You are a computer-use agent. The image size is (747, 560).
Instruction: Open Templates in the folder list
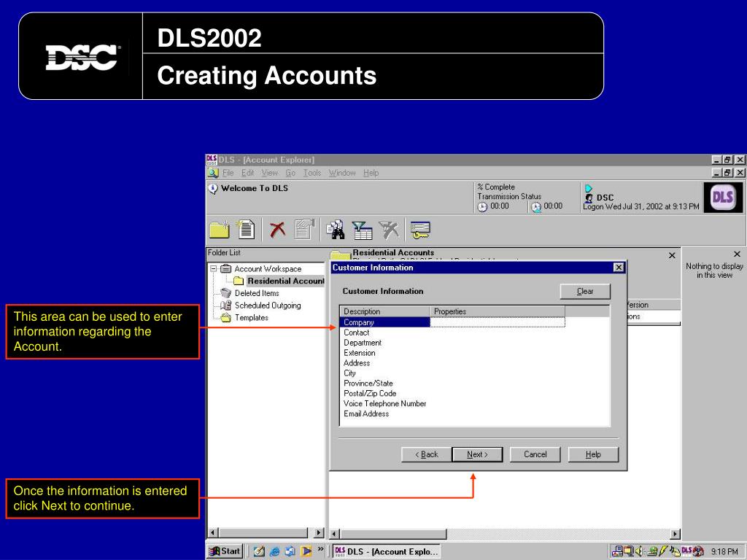pyautogui.click(x=252, y=318)
